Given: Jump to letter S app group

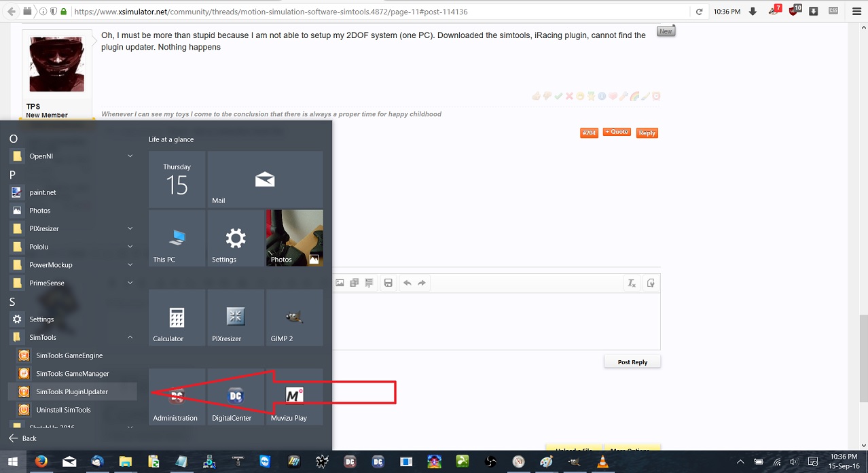Looking at the screenshot, I should click(12, 302).
